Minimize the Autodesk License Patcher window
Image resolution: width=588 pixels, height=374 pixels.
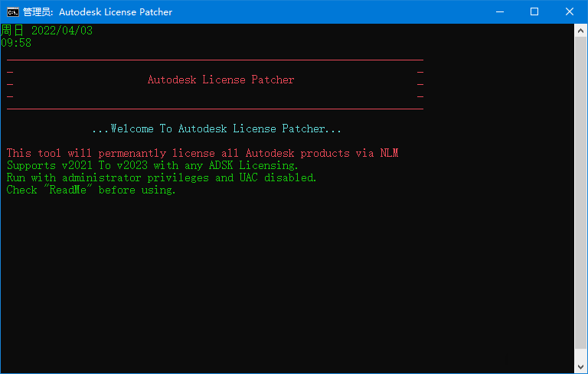point(499,11)
